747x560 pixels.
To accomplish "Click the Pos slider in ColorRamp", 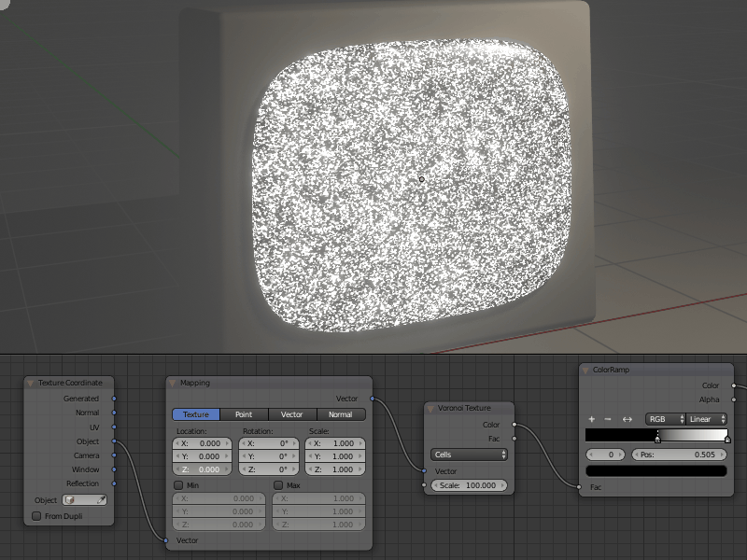I will (x=678, y=455).
